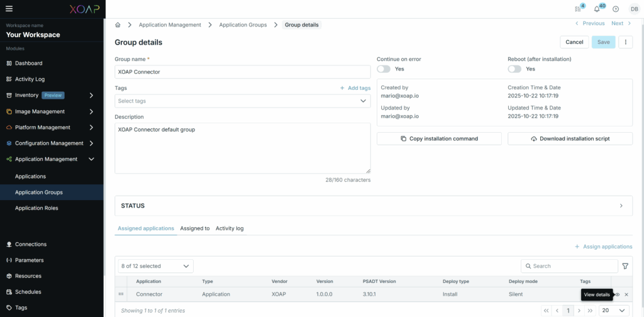This screenshot has width=644, height=317.
Task: Open the Select tags dropdown
Action: 242,101
